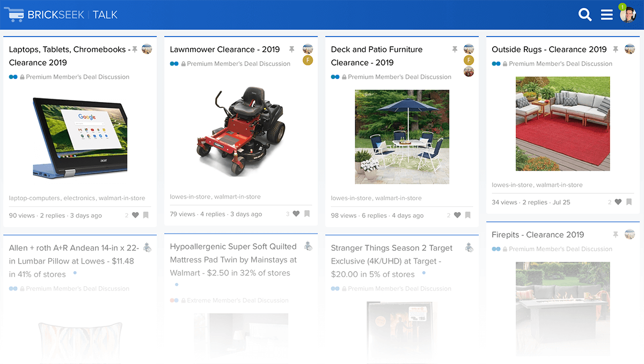This screenshot has height=364, width=644.
Task: Click '79 views · 4 replies · 3 days ago'
Action: [216, 214]
